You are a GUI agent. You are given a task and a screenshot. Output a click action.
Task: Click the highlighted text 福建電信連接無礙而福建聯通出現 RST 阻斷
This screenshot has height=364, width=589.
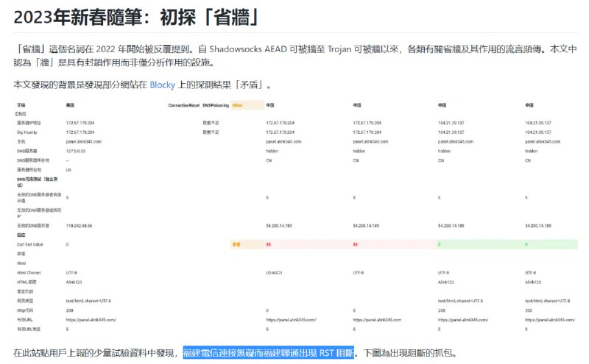click(268, 353)
